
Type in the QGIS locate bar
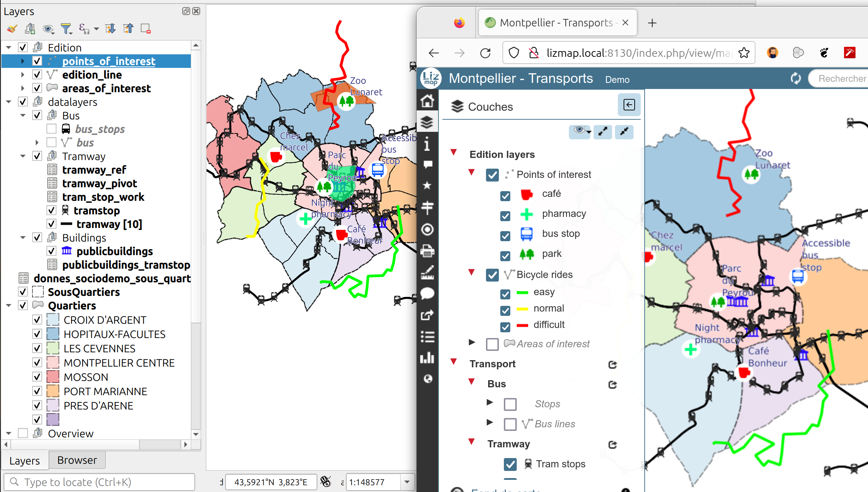(100, 482)
